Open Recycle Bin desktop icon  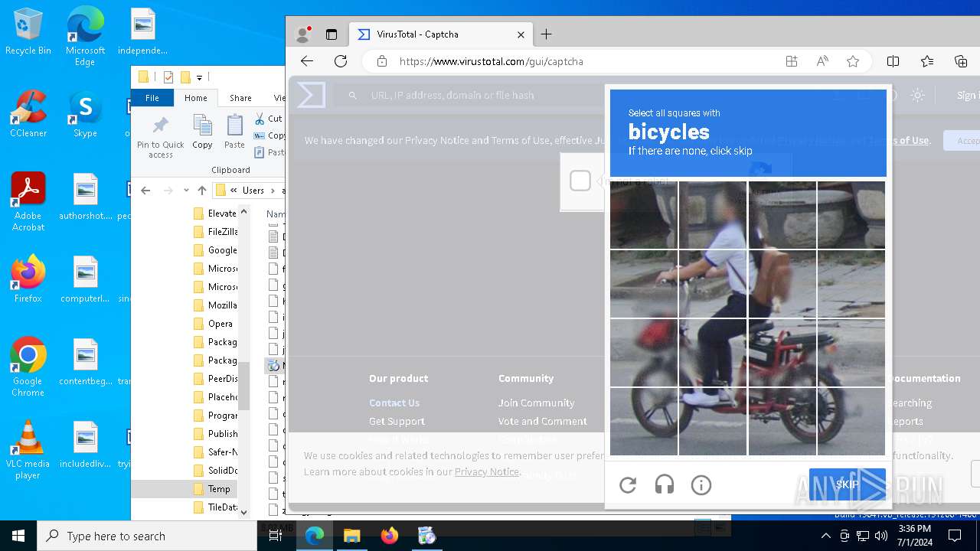[28, 32]
